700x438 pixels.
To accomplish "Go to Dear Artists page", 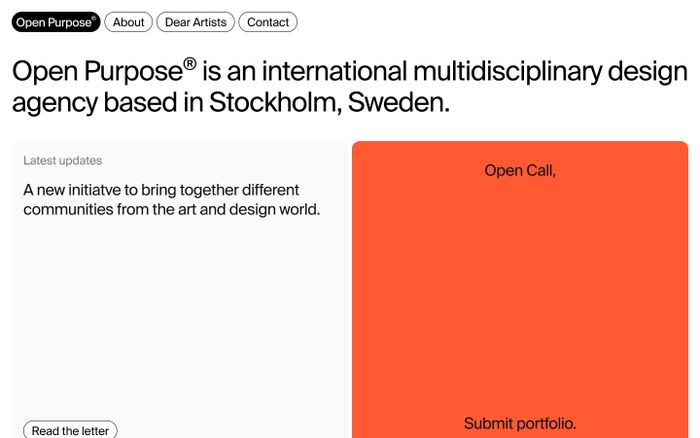I will (196, 22).
